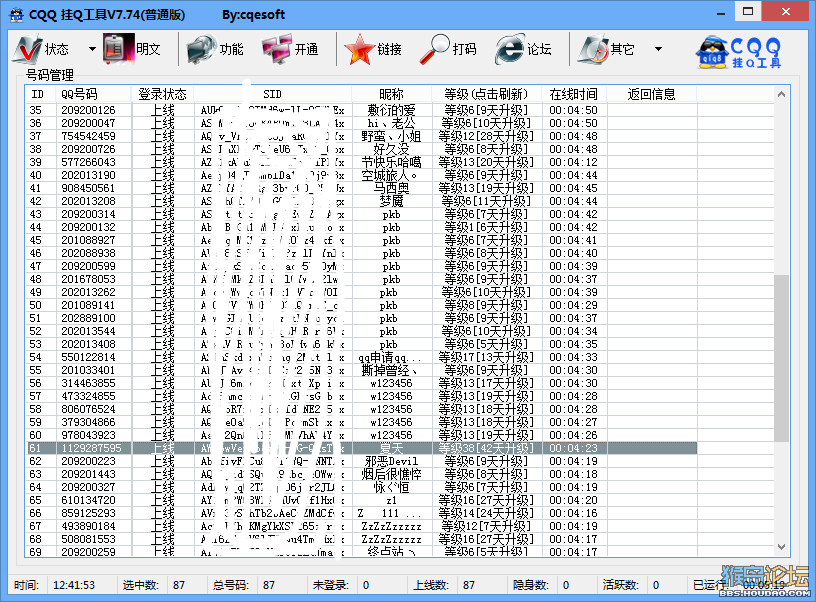Select QQ number 978043923
Viewport: 816px width, 602px height.
tap(88, 436)
